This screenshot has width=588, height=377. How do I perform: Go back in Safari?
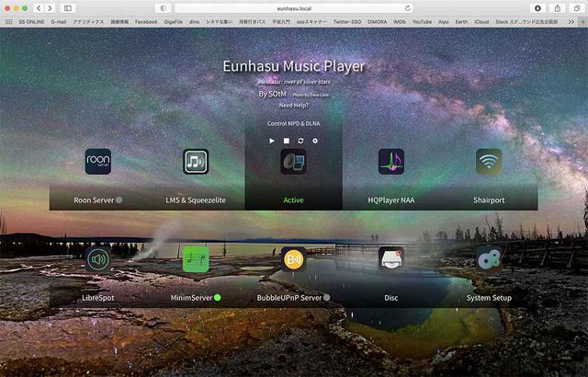pyautogui.click(x=39, y=8)
